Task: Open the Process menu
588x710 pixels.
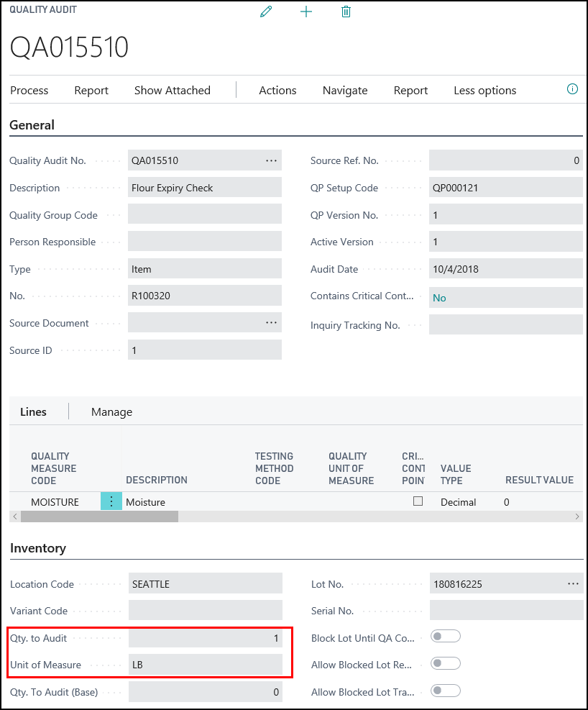Action: [29, 90]
